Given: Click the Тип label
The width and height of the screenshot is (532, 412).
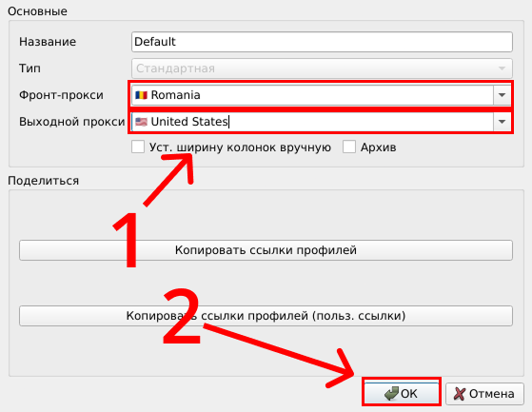Looking at the screenshot, I should pyautogui.click(x=30, y=69).
